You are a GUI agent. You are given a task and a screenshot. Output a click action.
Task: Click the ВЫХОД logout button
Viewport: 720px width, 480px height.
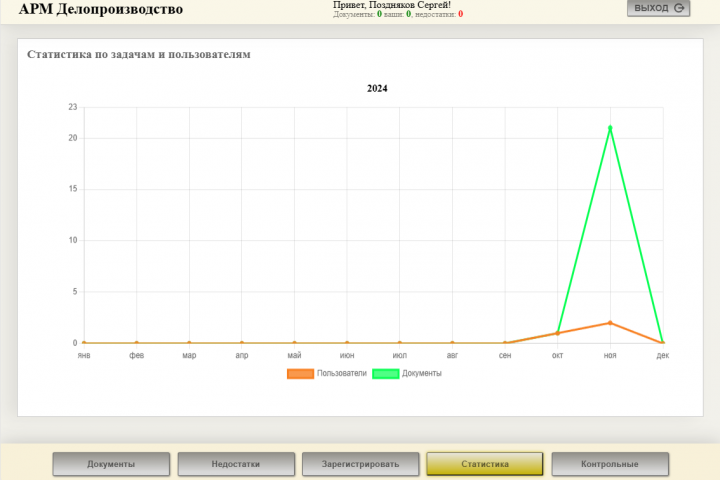pos(658,8)
